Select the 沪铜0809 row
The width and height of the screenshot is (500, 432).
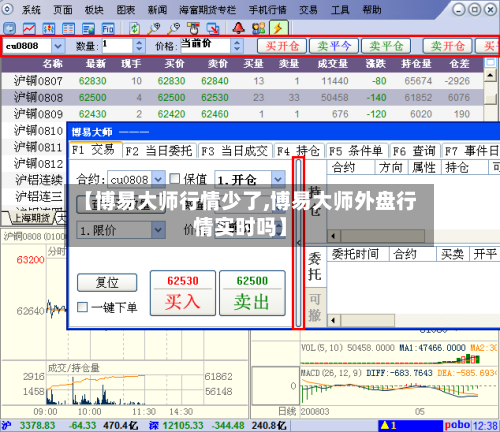click(x=242, y=114)
